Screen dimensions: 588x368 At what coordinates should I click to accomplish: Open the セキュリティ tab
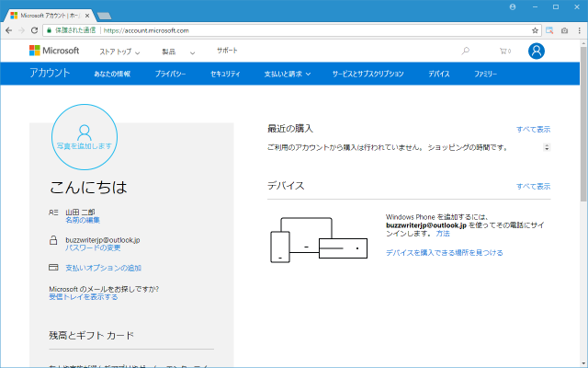(x=225, y=74)
